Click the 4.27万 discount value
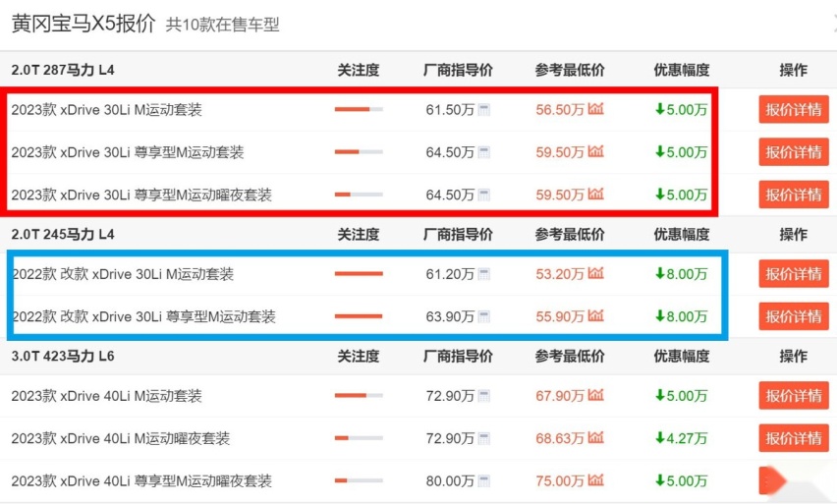 681,439
